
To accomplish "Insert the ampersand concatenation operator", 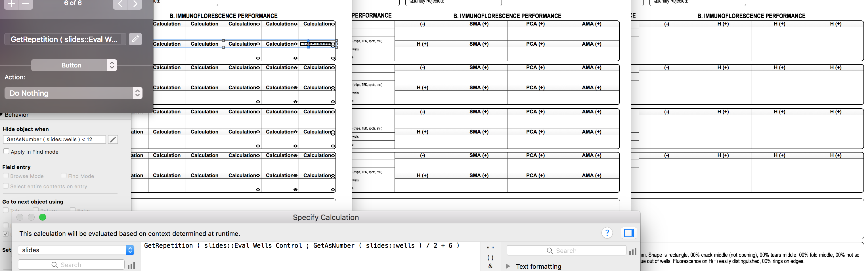I will pyautogui.click(x=490, y=266).
